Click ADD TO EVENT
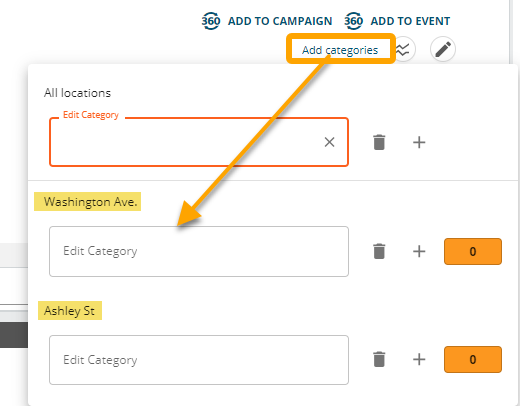Viewport: 520px width, 406px height. pos(410,21)
